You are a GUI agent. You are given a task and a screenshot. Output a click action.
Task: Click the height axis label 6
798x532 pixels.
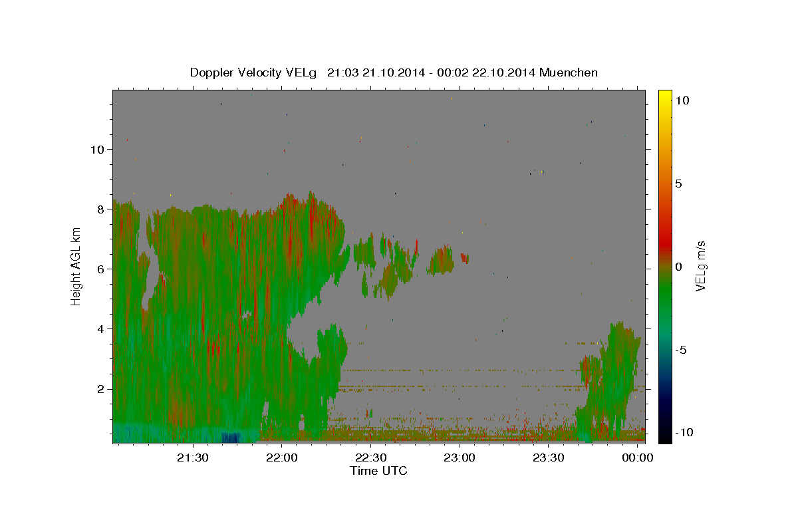[x=102, y=269]
